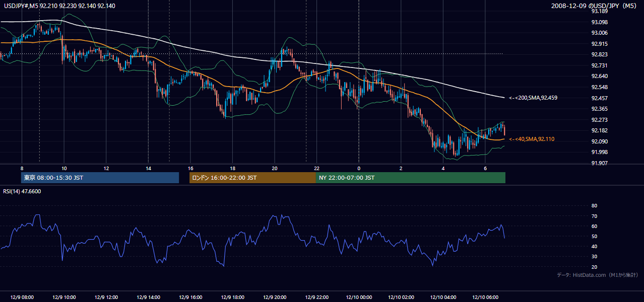Click price level 93.006 on the axis
This screenshot has height=302, width=644.
pos(599,33)
